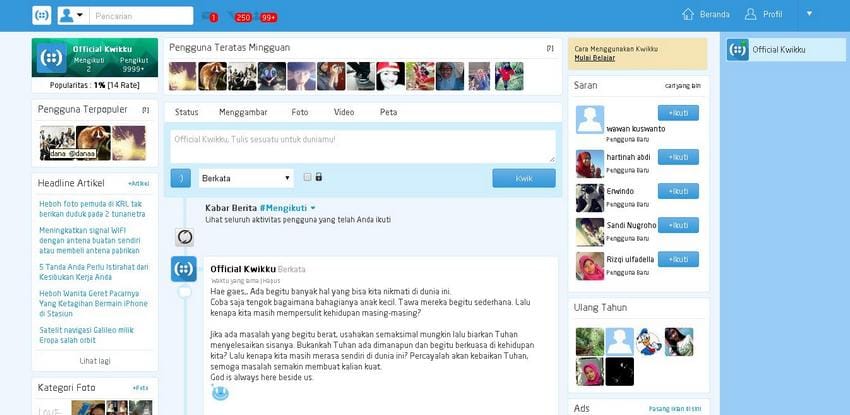Open the Berkata mood dropdown
Image resolution: width=850 pixels, height=415 pixels.
coord(245,178)
